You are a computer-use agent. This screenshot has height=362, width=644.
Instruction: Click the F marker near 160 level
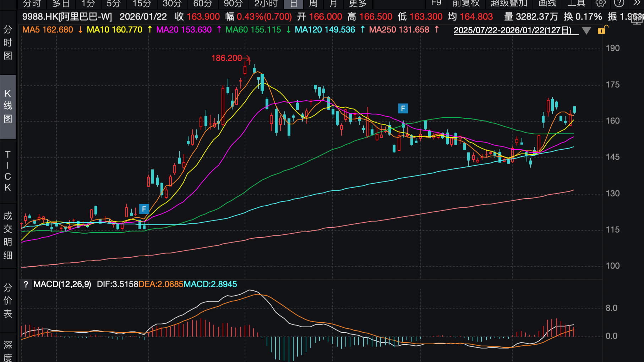coord(403,108)
